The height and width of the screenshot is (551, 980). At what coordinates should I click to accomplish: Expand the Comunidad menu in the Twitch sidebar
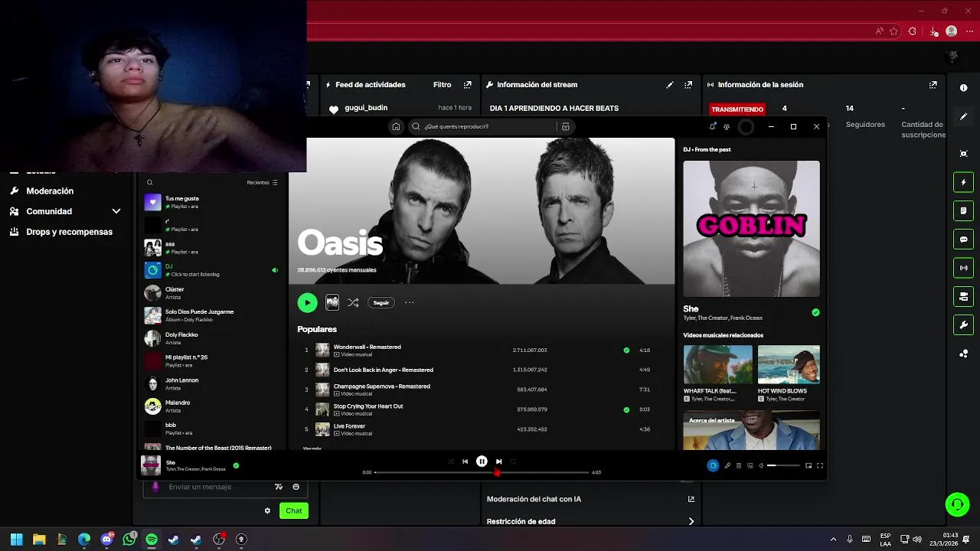tap(116, 211)
